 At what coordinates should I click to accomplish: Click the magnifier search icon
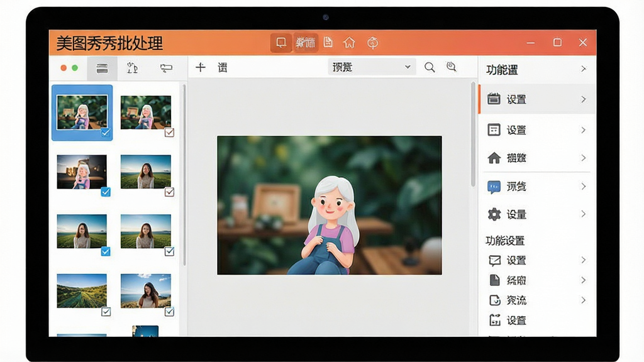point(430,67)
